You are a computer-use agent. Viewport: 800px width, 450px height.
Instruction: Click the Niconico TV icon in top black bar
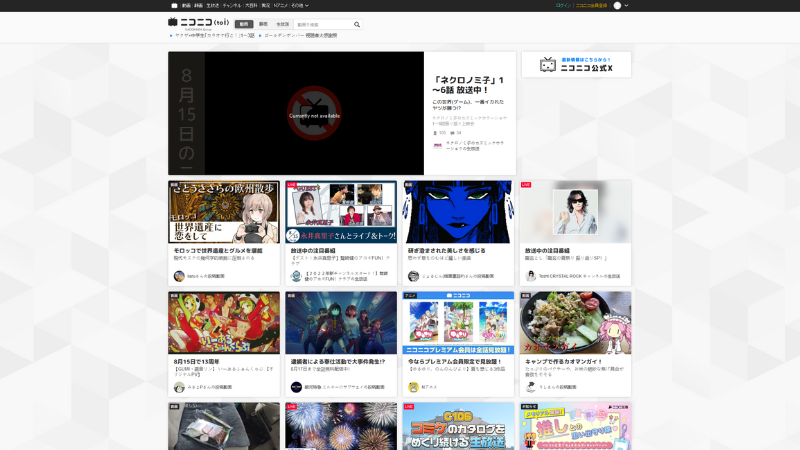pyautogui.click(x=174, y=6)
